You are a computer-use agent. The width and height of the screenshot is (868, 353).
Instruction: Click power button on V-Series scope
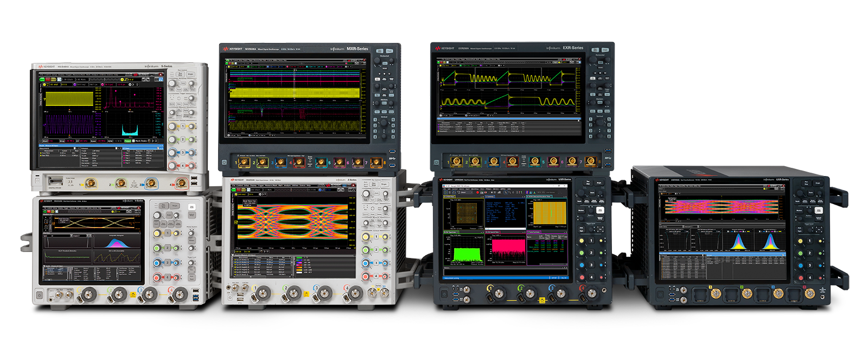[40, 295]
